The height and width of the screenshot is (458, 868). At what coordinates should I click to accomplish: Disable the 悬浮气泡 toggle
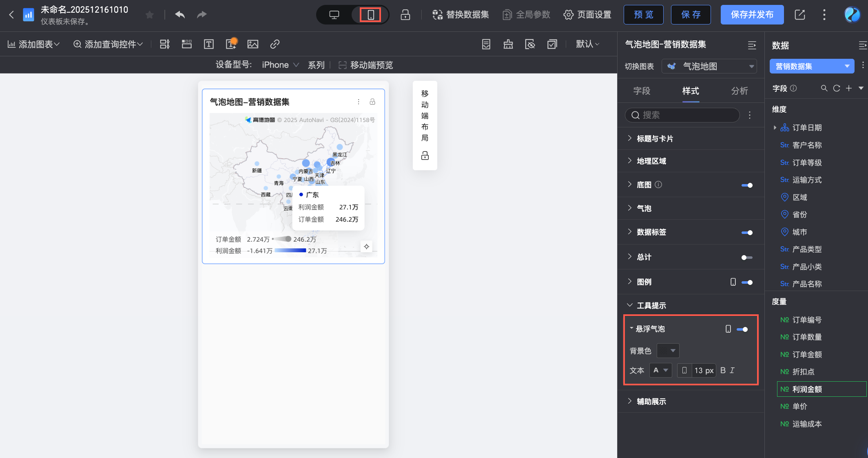[742, 329]
